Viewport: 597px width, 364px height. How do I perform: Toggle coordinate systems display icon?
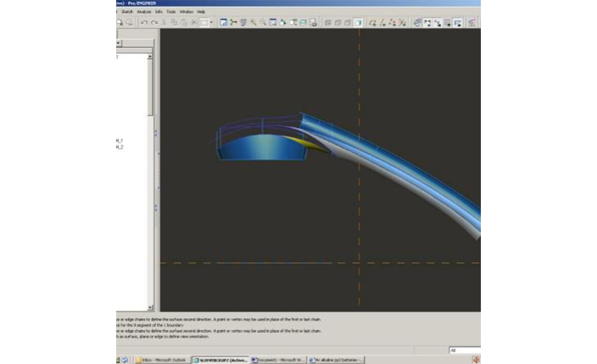pos(402,23)
